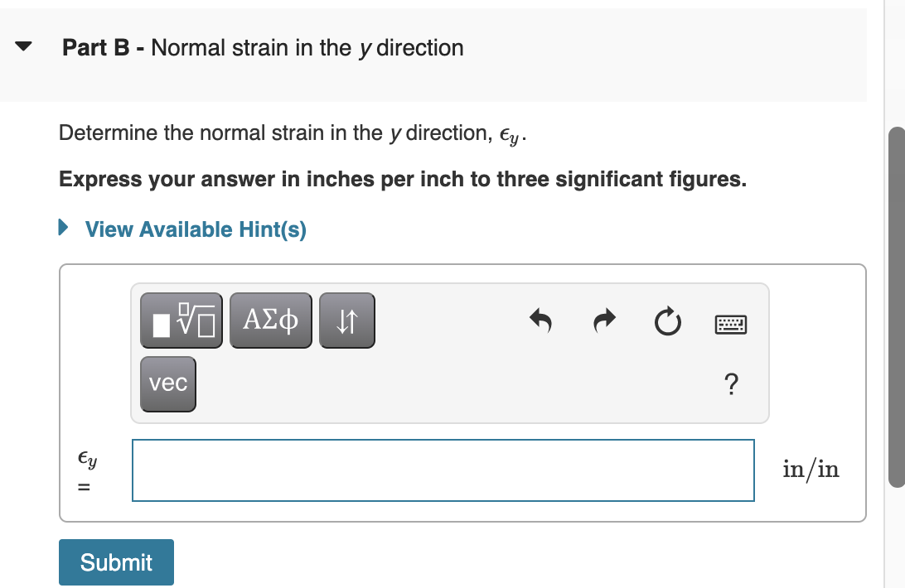The image size is (905, 588).
Task: Click the vec notation button
Action: 167,383
